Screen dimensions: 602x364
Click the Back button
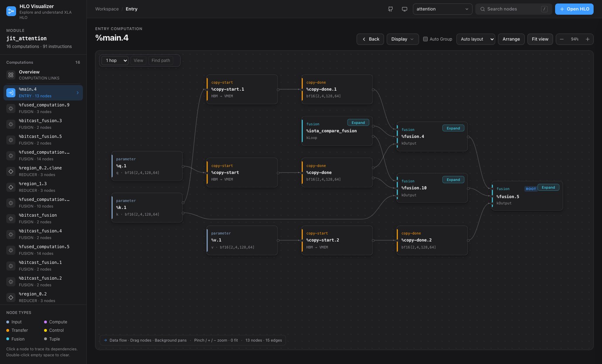pos(370,39)
